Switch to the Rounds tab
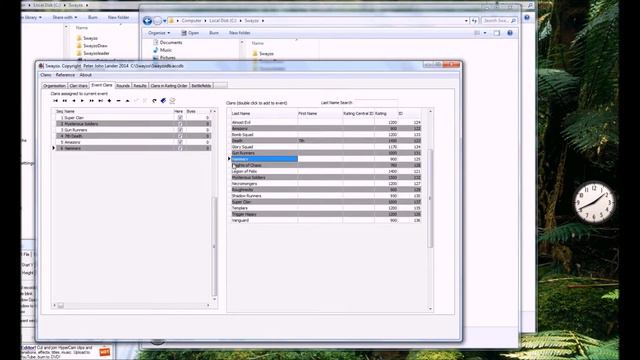The height and width of the screenshot is (360, 640). point(123,86)
